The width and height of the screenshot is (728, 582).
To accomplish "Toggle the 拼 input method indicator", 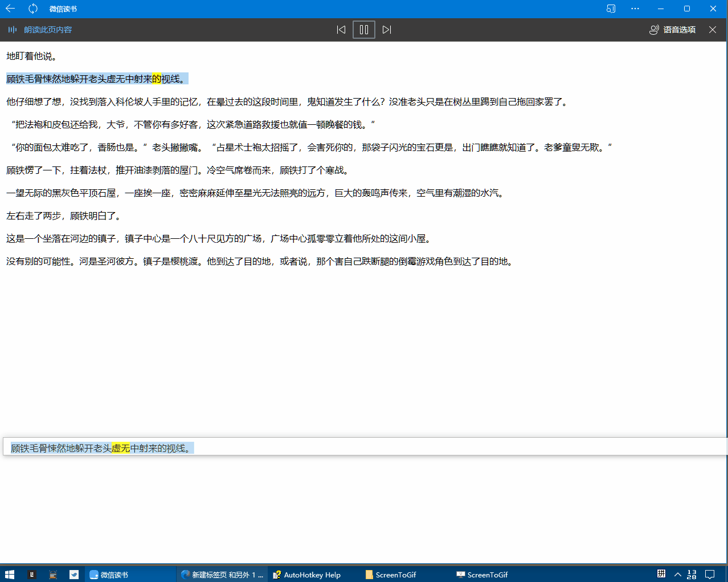I will (x=661, y=574).
